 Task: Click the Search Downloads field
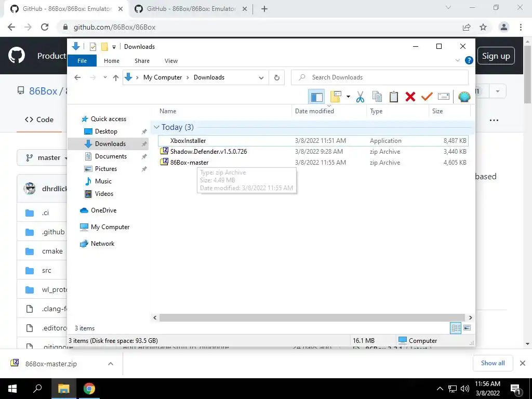pyautogui.click(x=380, y=77)
